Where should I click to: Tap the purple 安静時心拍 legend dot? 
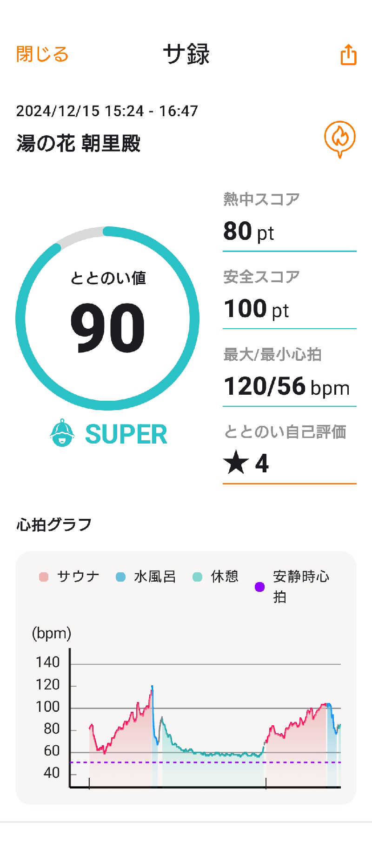[x=259, y=587]
